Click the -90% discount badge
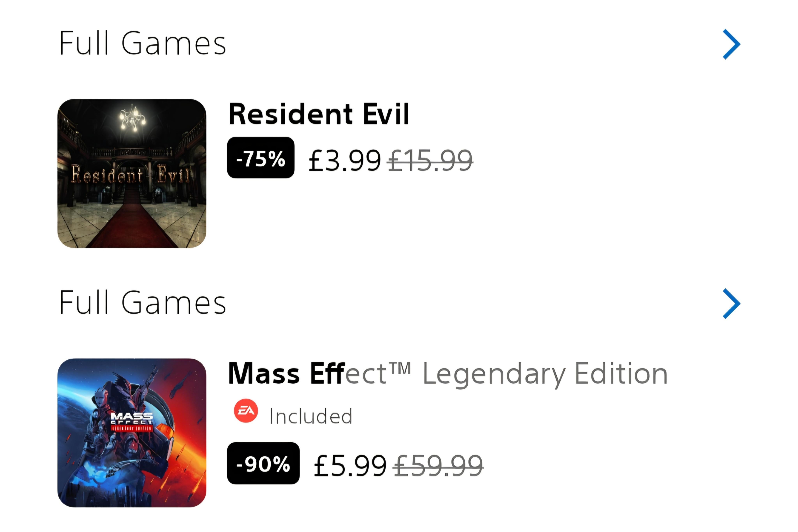 [263, 463]
